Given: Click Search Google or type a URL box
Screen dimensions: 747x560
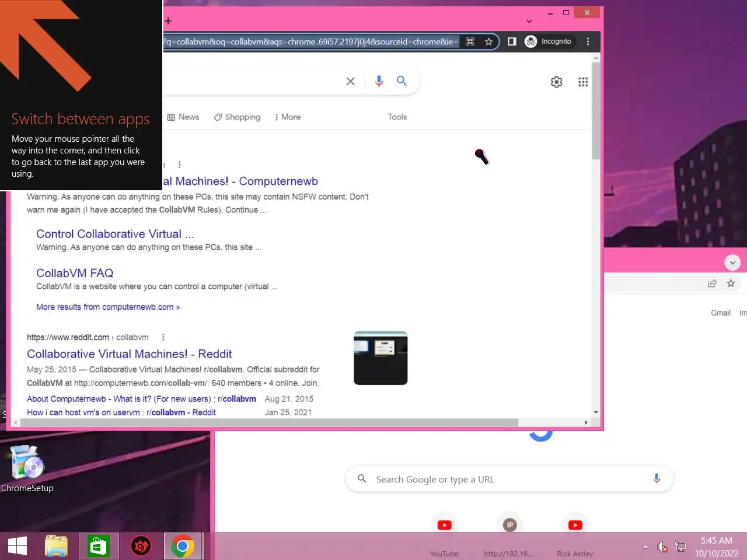Looking at the screenshot, I should 509,479.
